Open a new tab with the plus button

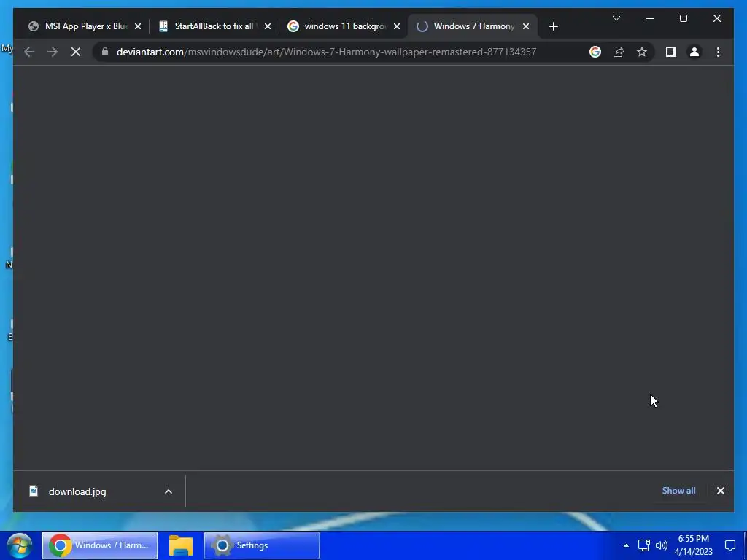553,27
